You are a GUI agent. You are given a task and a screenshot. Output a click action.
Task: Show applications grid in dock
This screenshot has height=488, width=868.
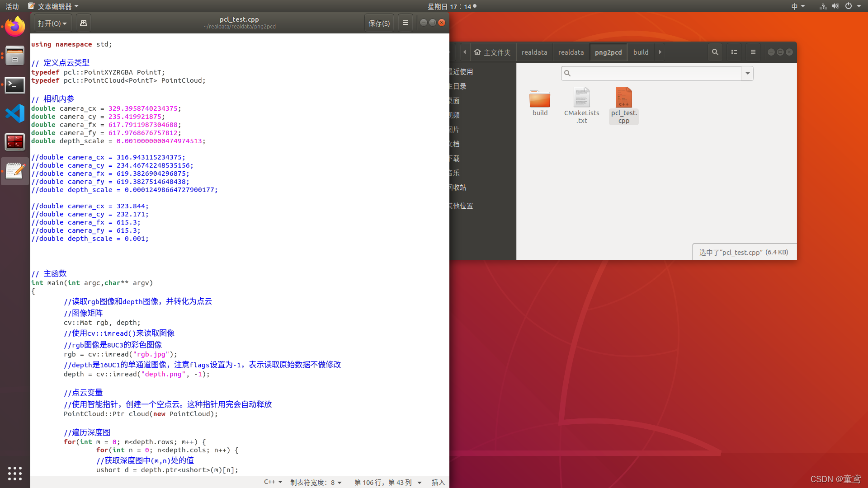coord(15,473)
